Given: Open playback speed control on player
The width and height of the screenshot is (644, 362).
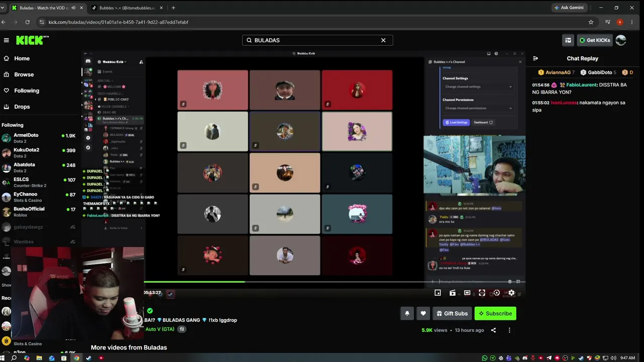Looking at the screenshot, I should point(497,293).
